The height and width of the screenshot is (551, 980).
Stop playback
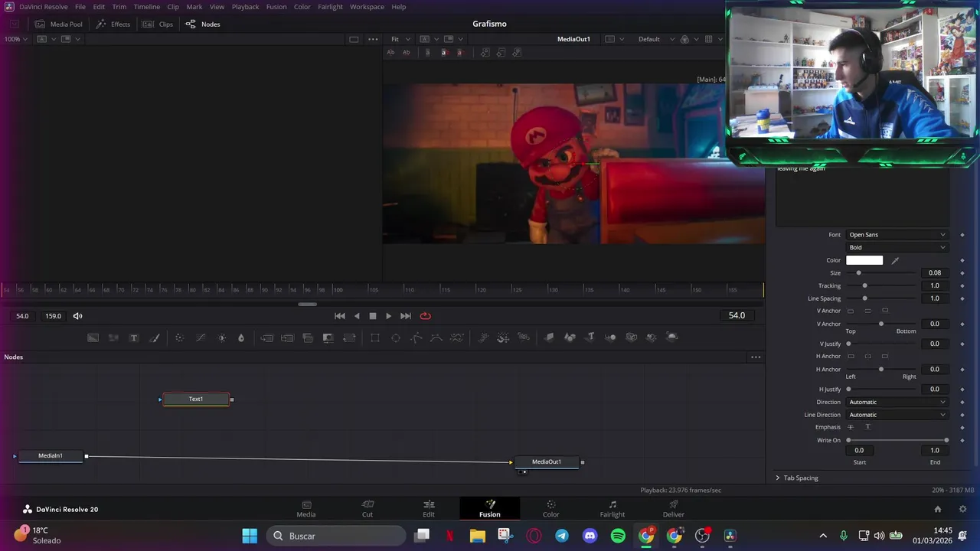tap(373, 316)
